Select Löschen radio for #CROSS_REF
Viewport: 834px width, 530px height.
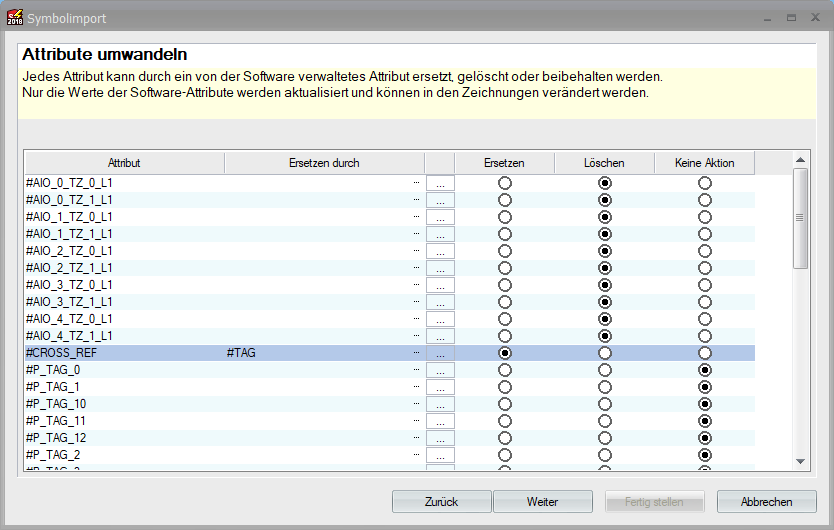[x=605, y=353]
